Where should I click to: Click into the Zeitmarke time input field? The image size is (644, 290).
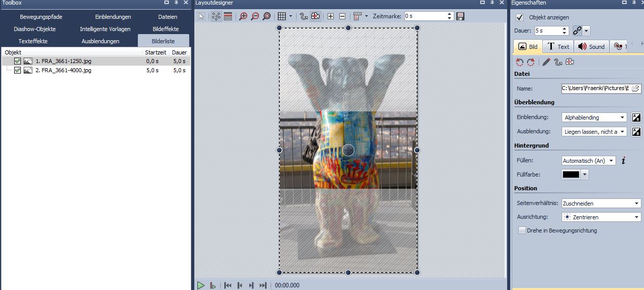coord(425,16)
